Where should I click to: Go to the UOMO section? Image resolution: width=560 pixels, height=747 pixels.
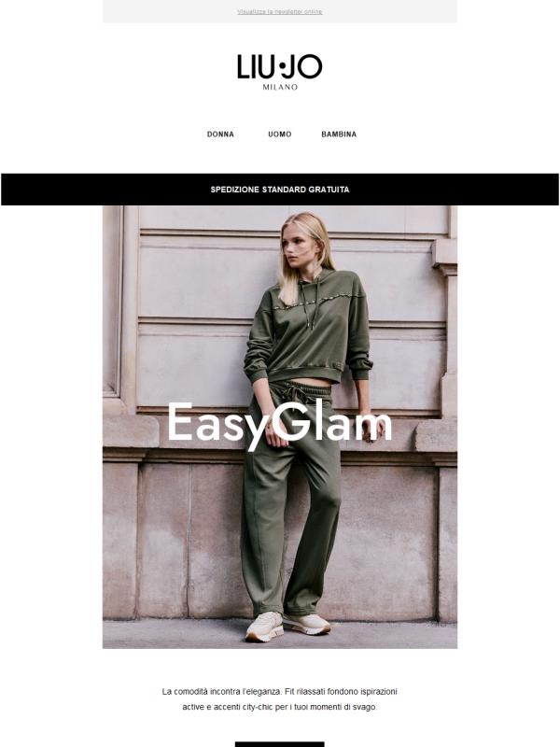tap(279, 134)
